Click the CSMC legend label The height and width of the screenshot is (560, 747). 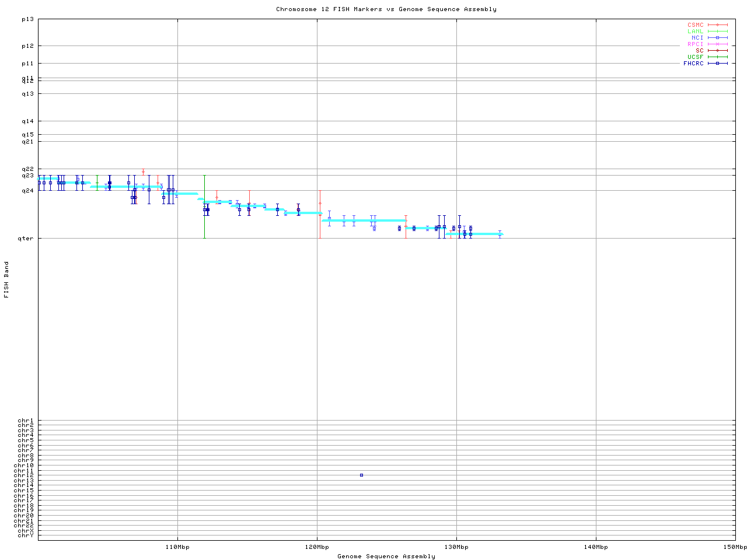point(695,25)
